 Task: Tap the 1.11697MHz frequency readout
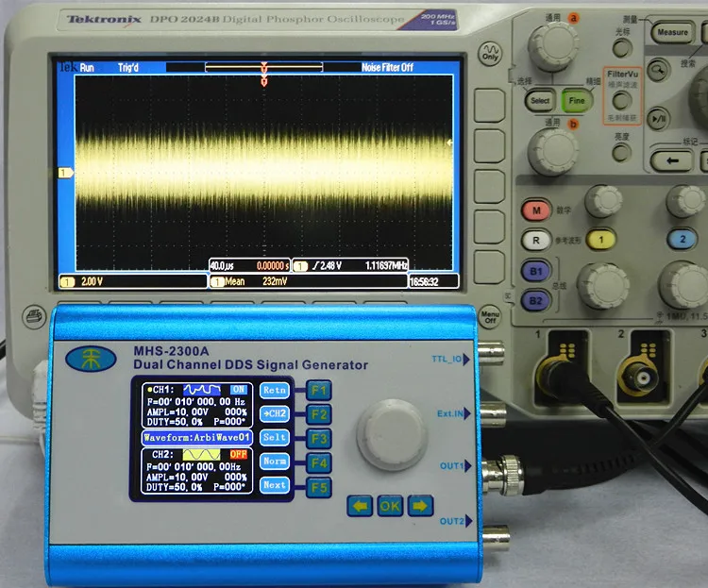386,265
